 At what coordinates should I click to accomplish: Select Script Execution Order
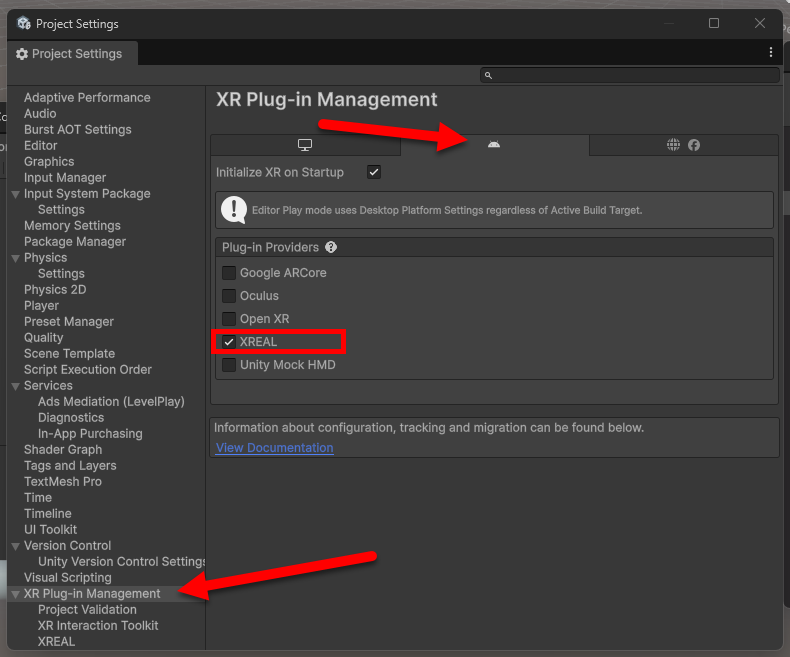(88, 370)
